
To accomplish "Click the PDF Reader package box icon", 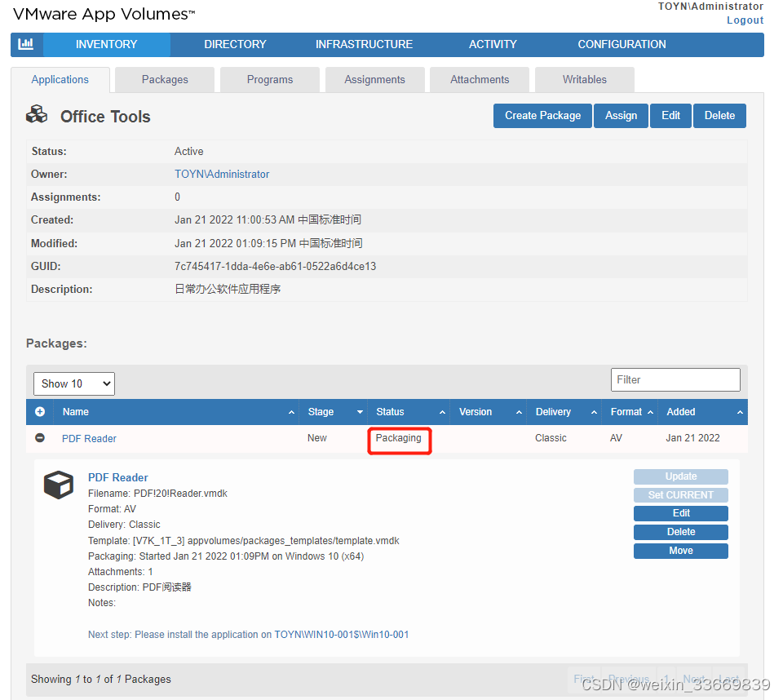I will pyautogui.click(x=59, y=484).
